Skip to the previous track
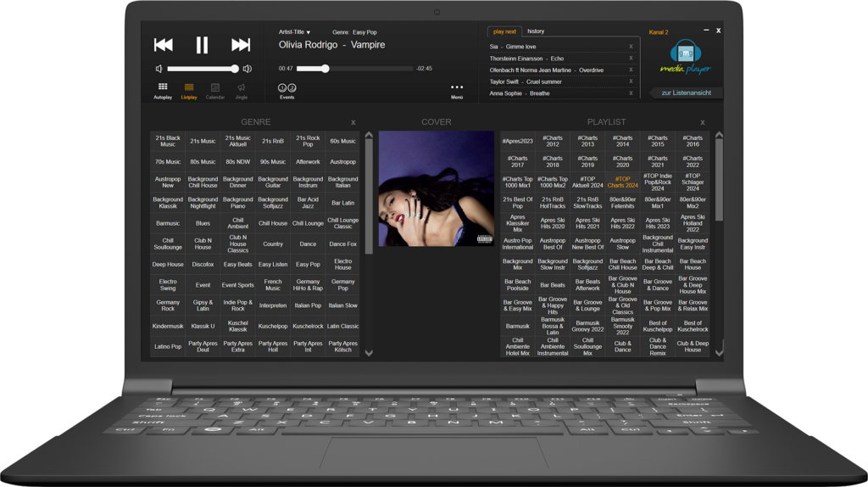The height and width of the screenshot is (487, 868). 164,45
